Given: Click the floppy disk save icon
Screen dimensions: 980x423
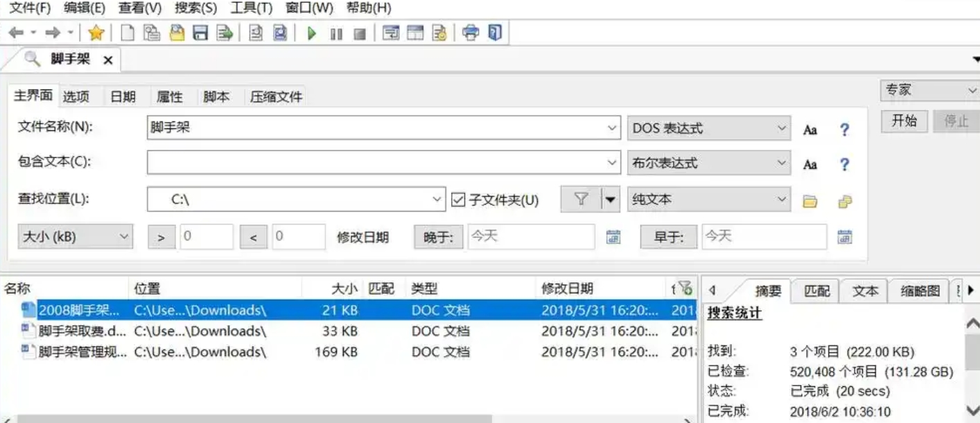Looking at the screenshot, I should point(200,33).
